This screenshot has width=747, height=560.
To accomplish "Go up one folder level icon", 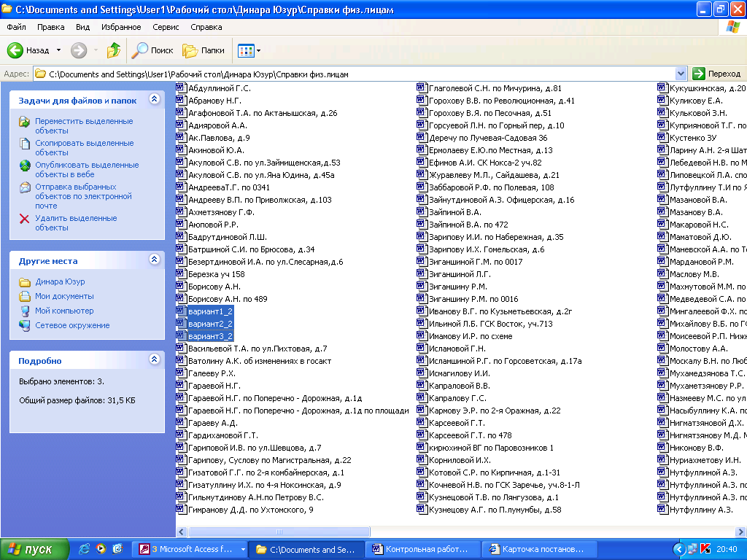I will (x=113, y=50).
